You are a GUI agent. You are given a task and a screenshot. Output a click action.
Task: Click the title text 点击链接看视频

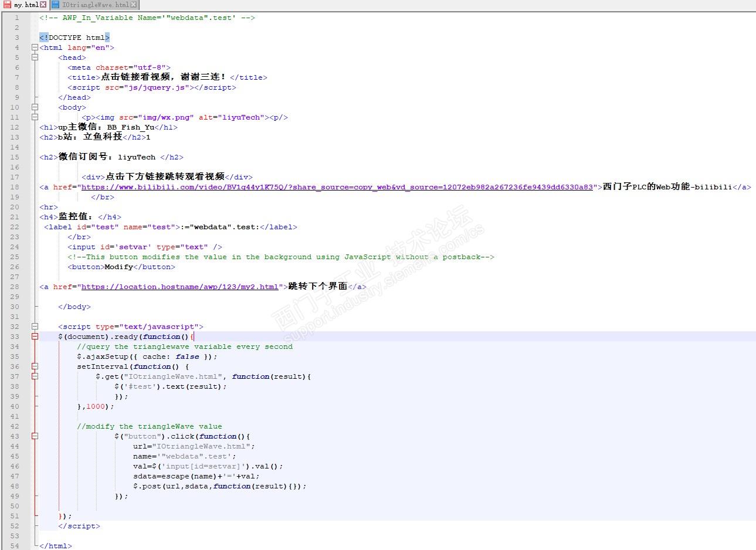coord(164,77)
